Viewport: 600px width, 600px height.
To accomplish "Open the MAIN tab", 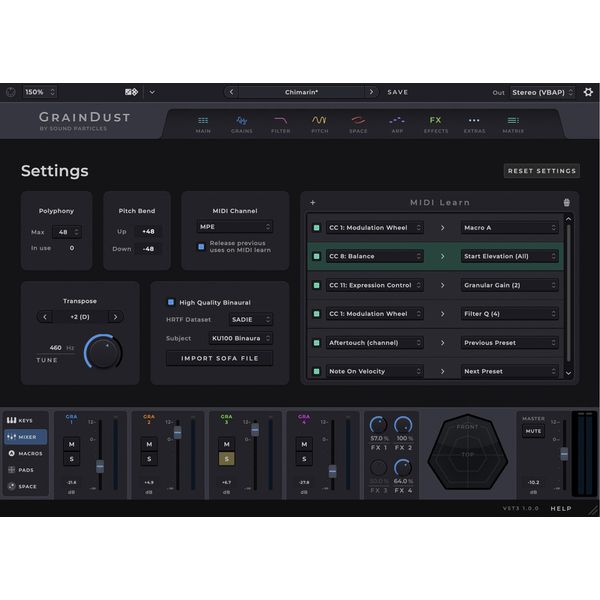I will [203, 125].
